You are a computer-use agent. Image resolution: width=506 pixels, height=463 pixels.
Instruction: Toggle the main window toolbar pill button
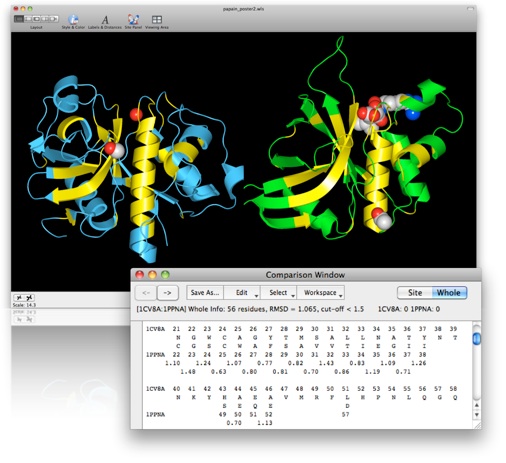470,9
